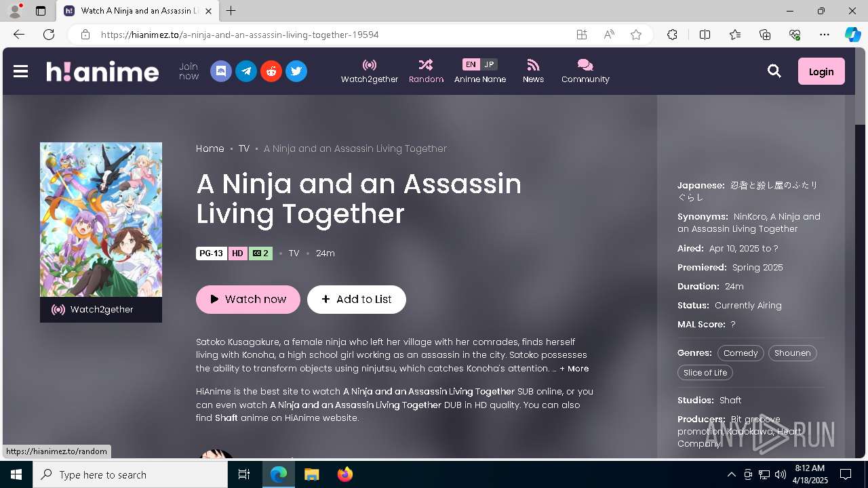The height and width of the screenshot is (488, 868).
Task: Start Watch2gether below the poster
Action: pyautogui.click(x=101, y=310)
